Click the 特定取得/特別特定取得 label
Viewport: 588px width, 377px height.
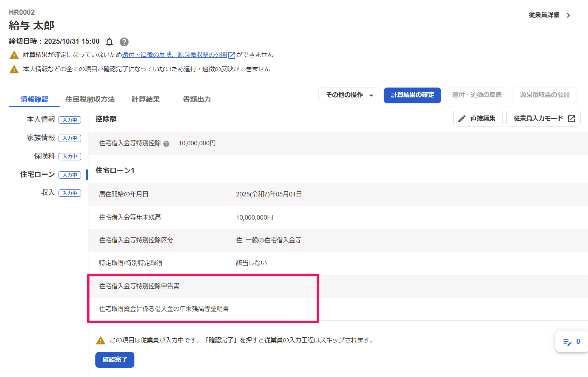coord(131,263)
